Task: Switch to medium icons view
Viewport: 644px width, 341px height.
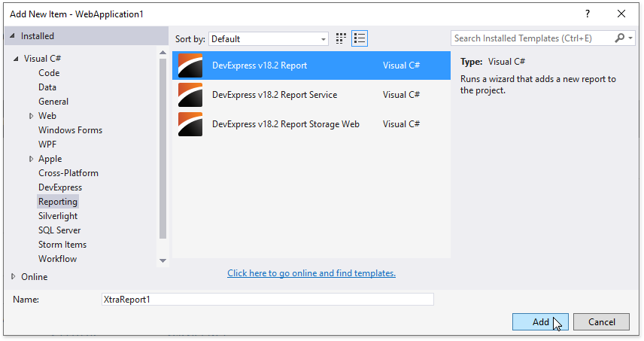Action: pos(341,38)
